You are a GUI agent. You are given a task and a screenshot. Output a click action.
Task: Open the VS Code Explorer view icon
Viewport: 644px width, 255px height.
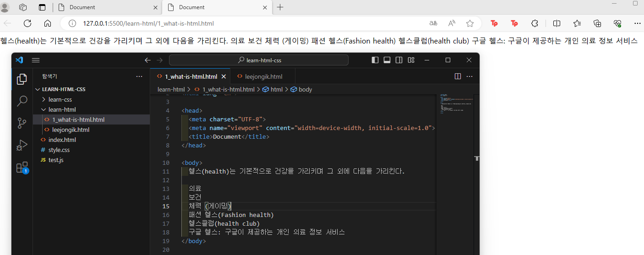point(22,79)
